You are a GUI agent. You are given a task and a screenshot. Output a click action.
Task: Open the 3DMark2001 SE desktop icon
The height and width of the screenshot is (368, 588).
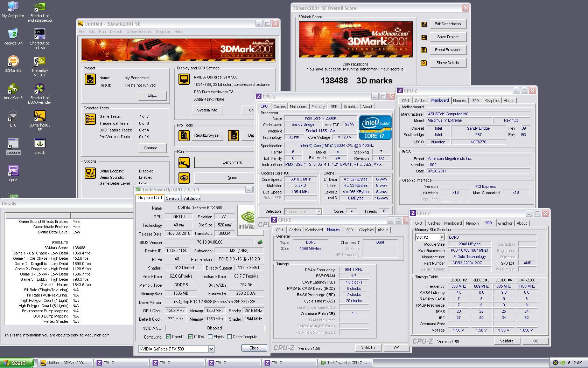click(x=40, y=121)
